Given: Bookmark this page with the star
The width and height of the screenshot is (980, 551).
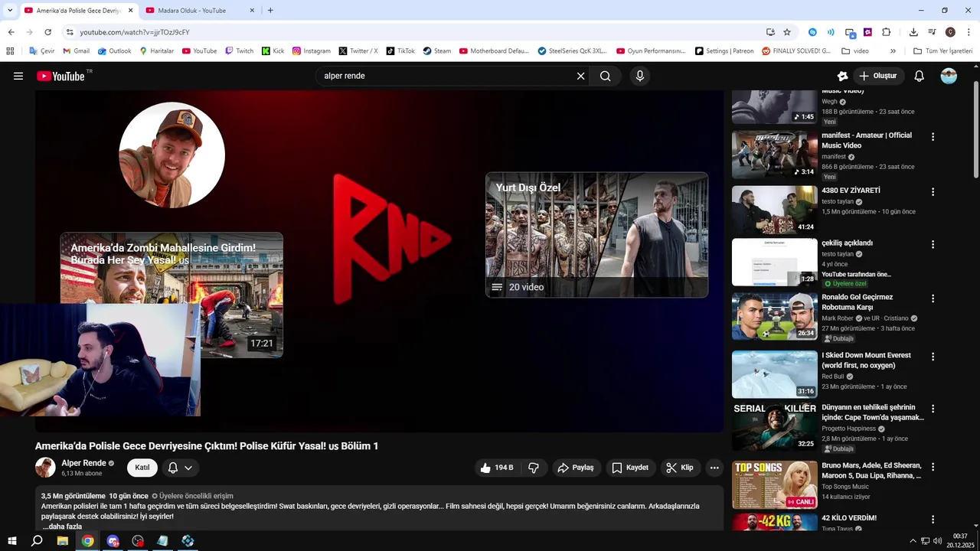Looking at the screenshot, I should [x=787, y=32].
